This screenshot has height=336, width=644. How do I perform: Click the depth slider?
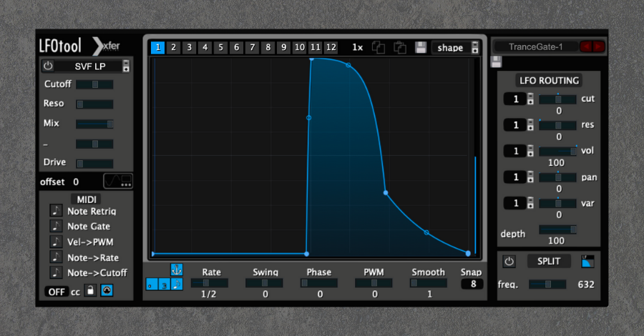(x=557, y=229)
